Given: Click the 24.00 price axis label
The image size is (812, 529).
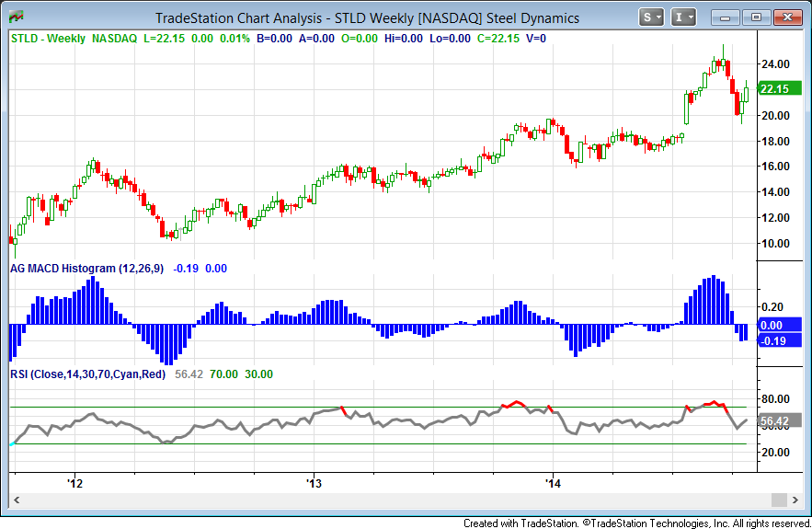Looking at the screenshot, I should [775, 64].
